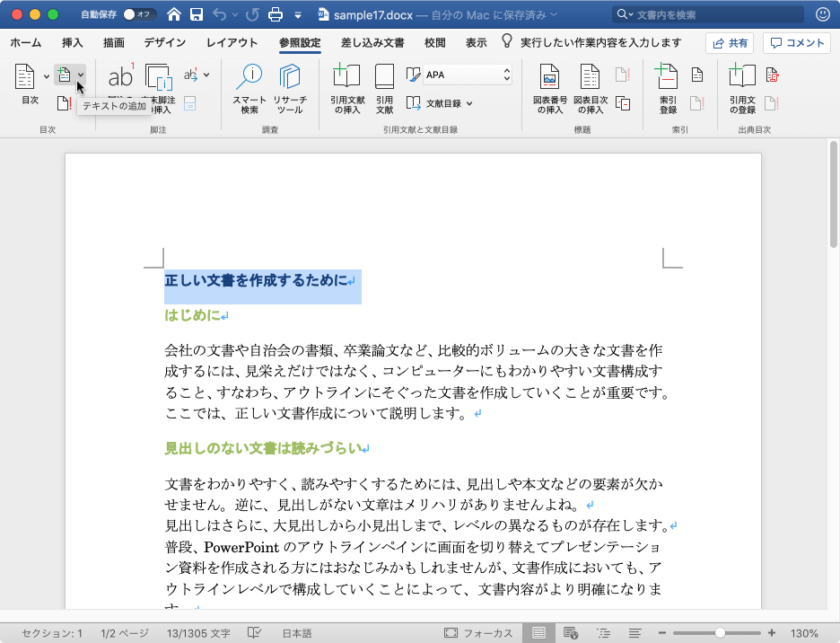Open the テキストの追加 dropdown arrow

point(81,75)
